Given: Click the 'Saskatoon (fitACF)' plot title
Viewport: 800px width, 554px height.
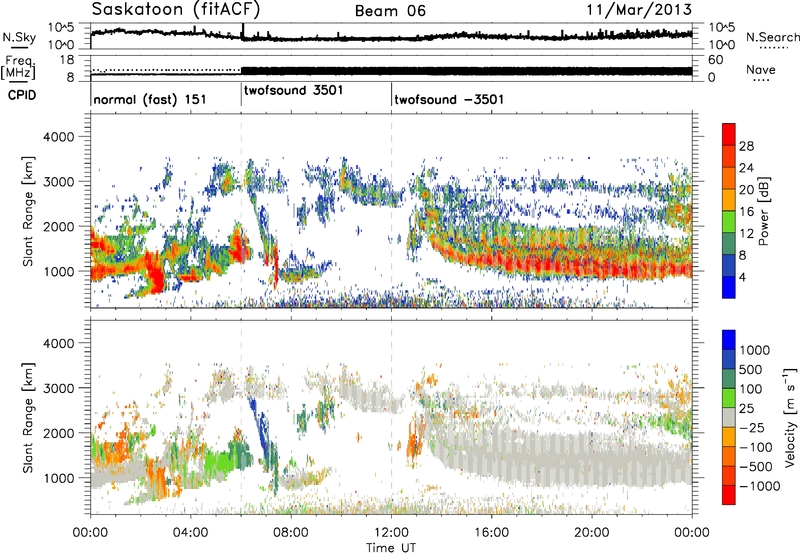Looking at the screenshot, I should click(176, 10).
